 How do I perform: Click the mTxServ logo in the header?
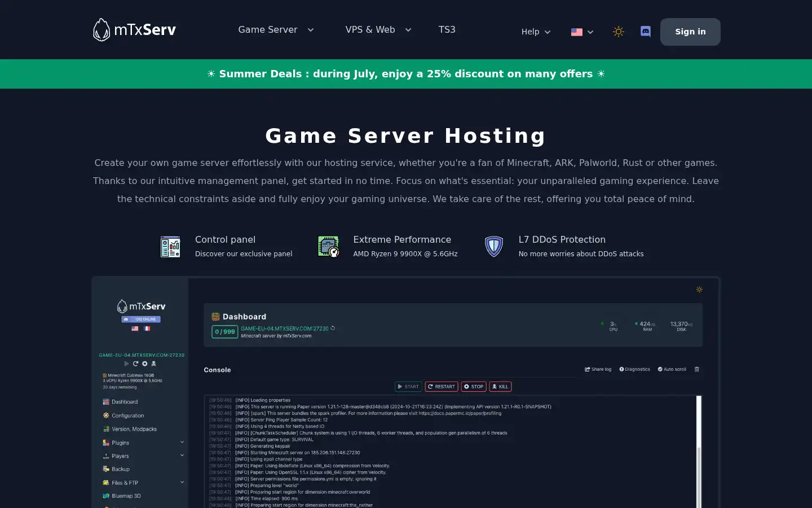[134, 30]
